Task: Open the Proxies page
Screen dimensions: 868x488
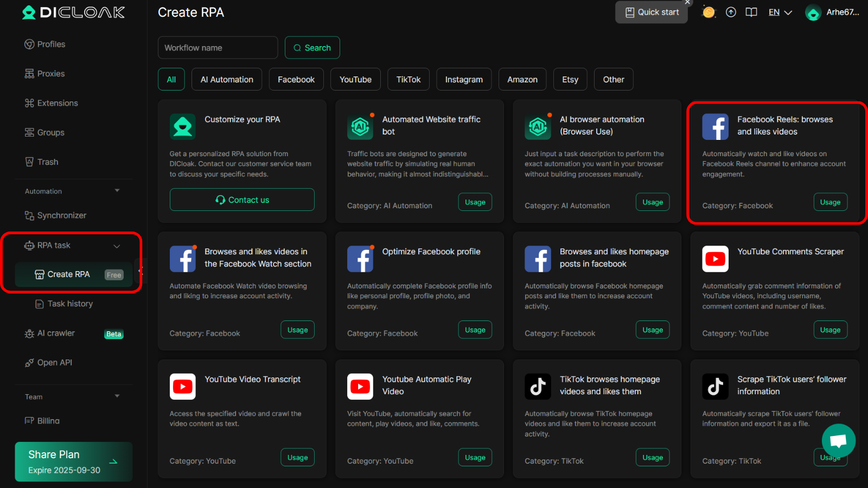Action: (x=45, y=74)
